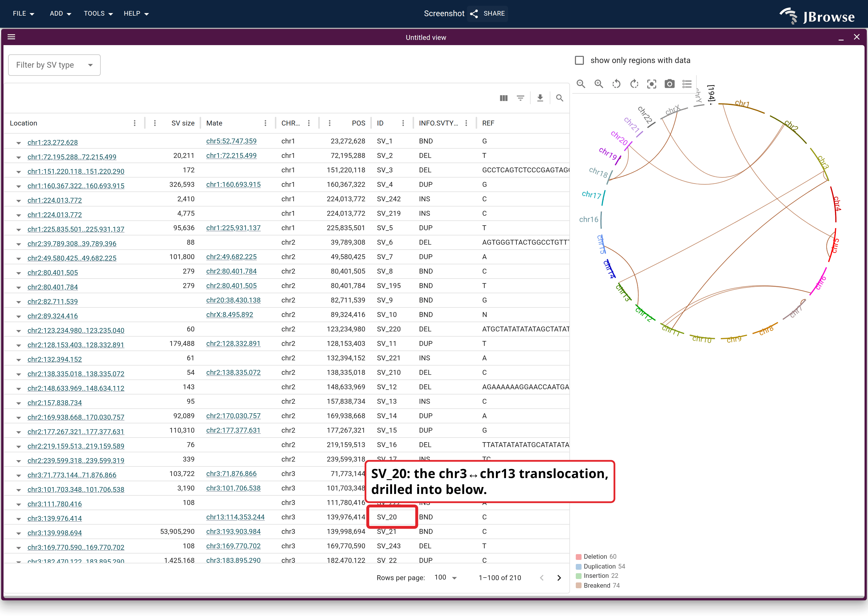
Task: Click the Duplication legend swatch
Action: [x=579, y=567]
